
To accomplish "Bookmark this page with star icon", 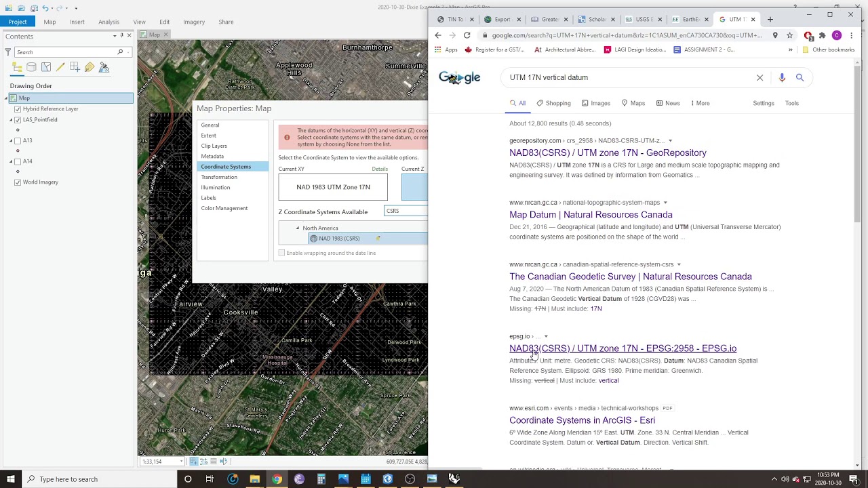I will (789, 35).
